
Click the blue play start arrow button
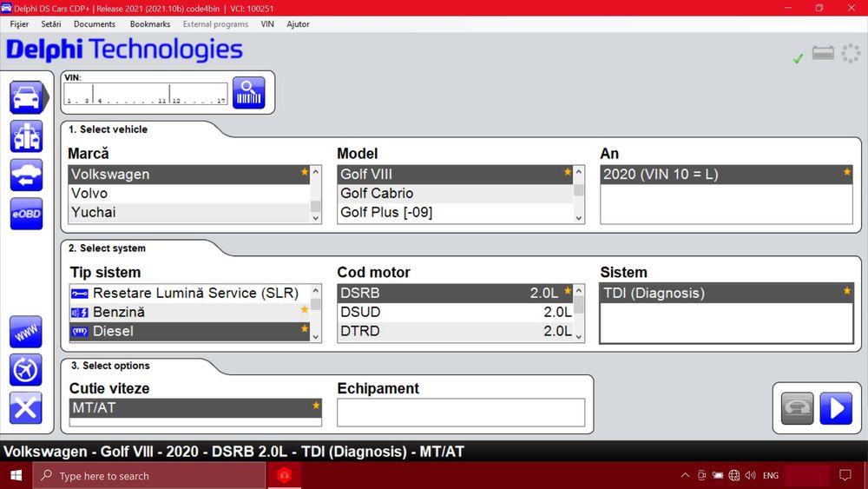[836, 408]
